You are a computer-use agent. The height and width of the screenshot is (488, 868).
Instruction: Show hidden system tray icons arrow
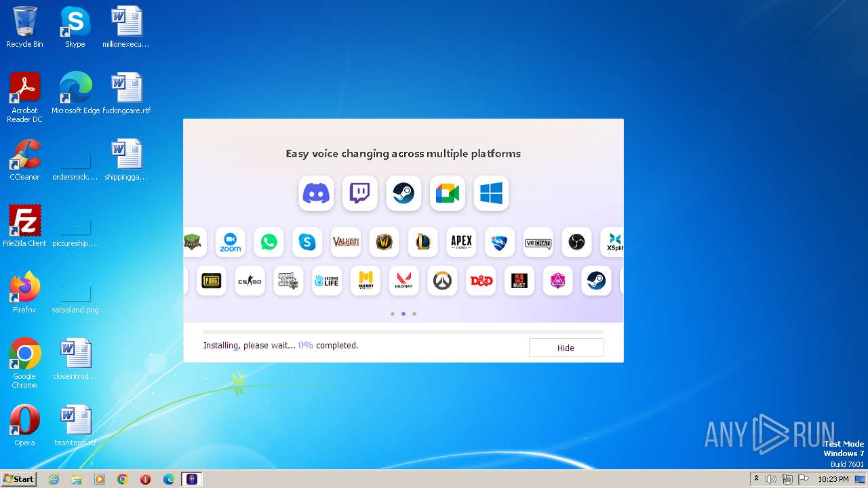[756, 479]
